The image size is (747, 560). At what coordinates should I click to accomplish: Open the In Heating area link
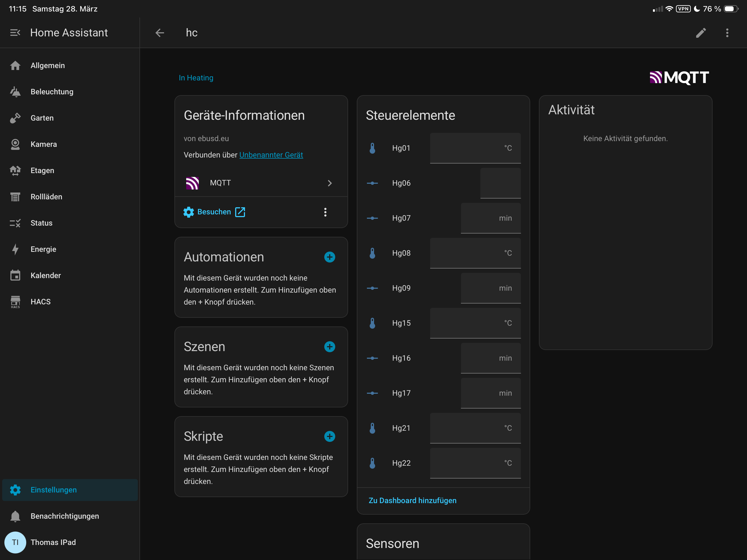pos(196,78)
